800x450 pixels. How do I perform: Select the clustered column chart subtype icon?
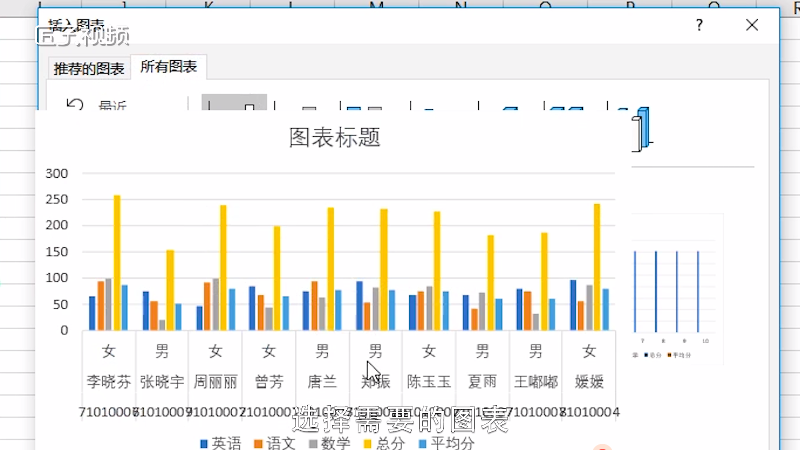[x=234, y=104]
